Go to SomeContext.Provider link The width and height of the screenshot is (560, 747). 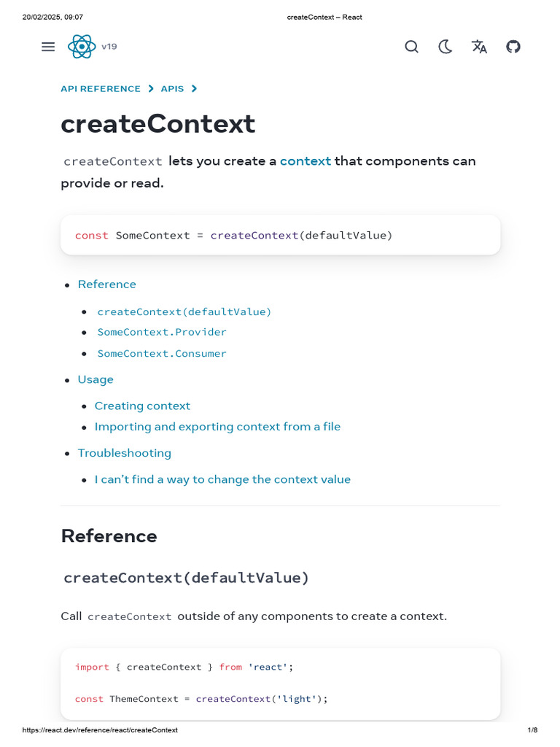pyautogui.click(x=162, y=332)
